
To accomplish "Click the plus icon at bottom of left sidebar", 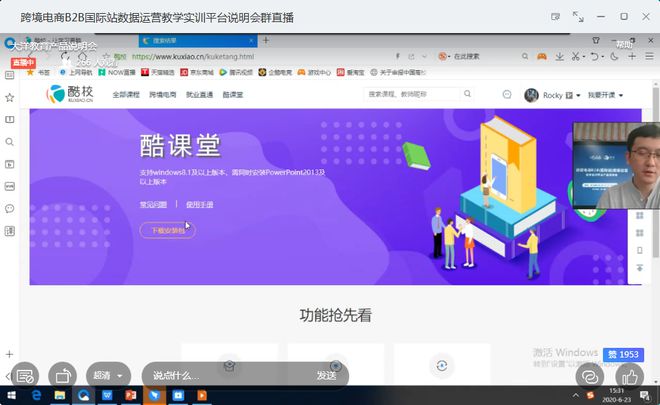I will point(10,354).
